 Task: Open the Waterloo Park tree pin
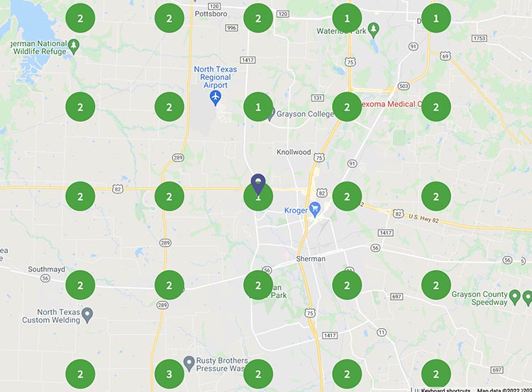(x=374, y=30)
